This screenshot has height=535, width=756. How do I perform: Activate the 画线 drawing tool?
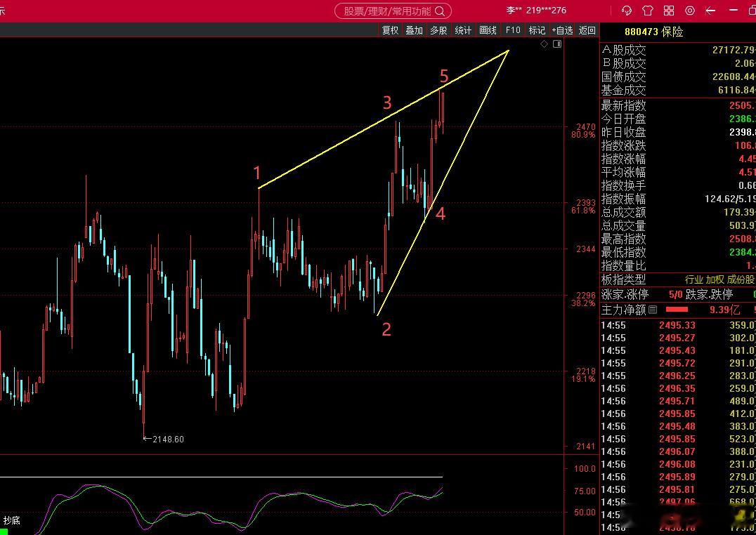click(x=488, y=30)
